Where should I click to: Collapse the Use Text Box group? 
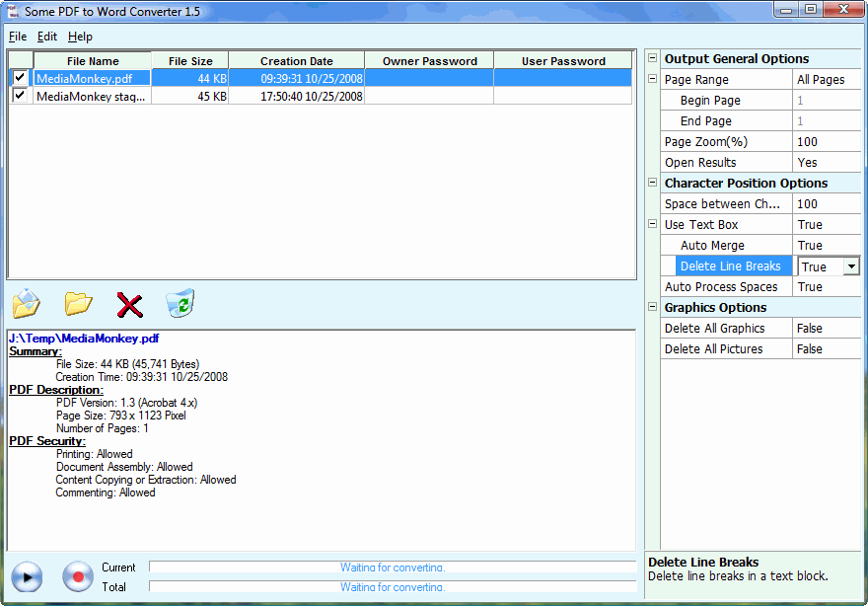[x=653, y=224]
